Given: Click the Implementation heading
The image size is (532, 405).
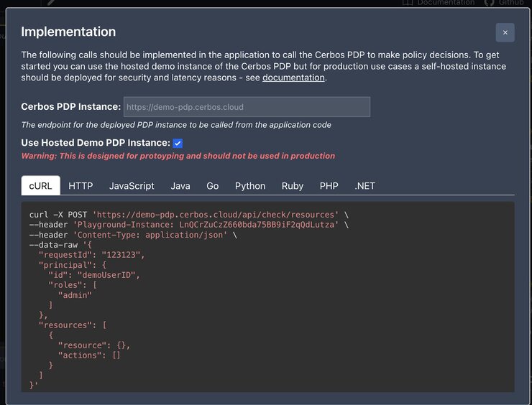Looking at the screenshot, I should (x=68, y=32).
